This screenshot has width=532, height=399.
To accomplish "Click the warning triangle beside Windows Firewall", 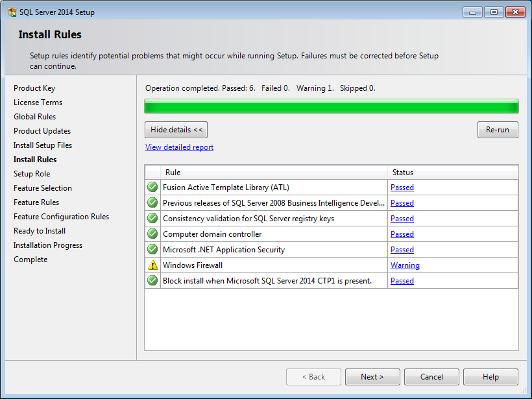I will (152, 265).
